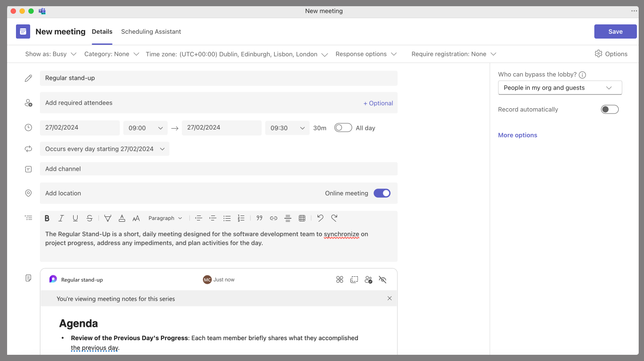Image resolution: width=644 pixels, height=361 pixels.
Task: Insert a horizontal rule
Action: click(288, 218)
